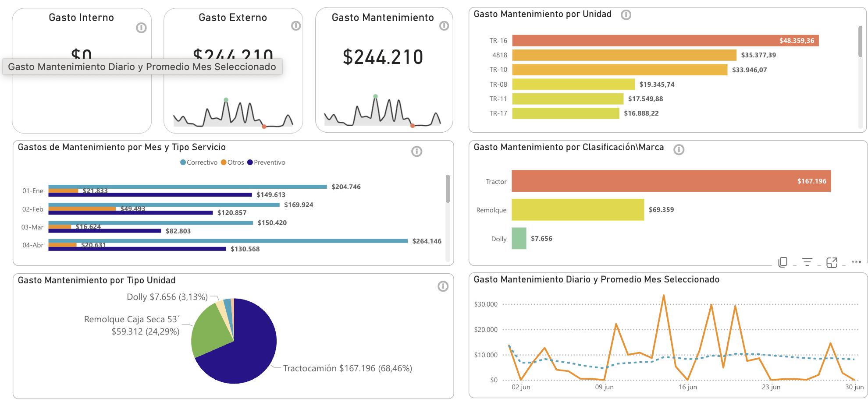Click the 16 jun axis label
Viewport: 868px width, 402px height.
[x=688, y=387]
